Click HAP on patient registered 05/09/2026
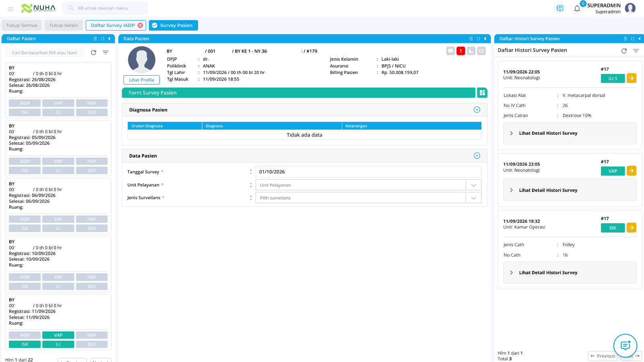The width and height of the screenshot is (644, 362). pyautogui.click(x=92, y=161)
